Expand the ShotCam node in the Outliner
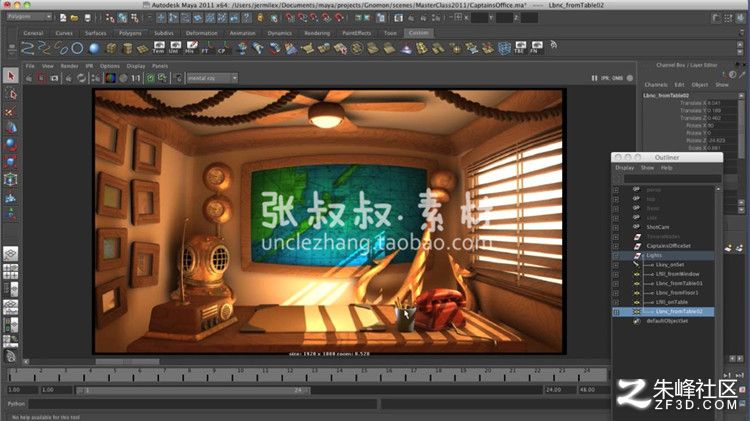 [x=616, y=227]
